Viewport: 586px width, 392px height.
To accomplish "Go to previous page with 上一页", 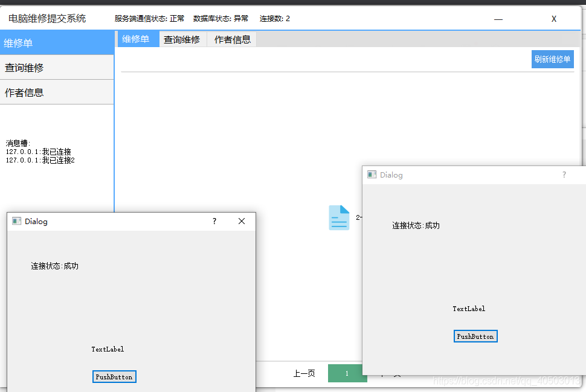I will (x=304, y=373).
